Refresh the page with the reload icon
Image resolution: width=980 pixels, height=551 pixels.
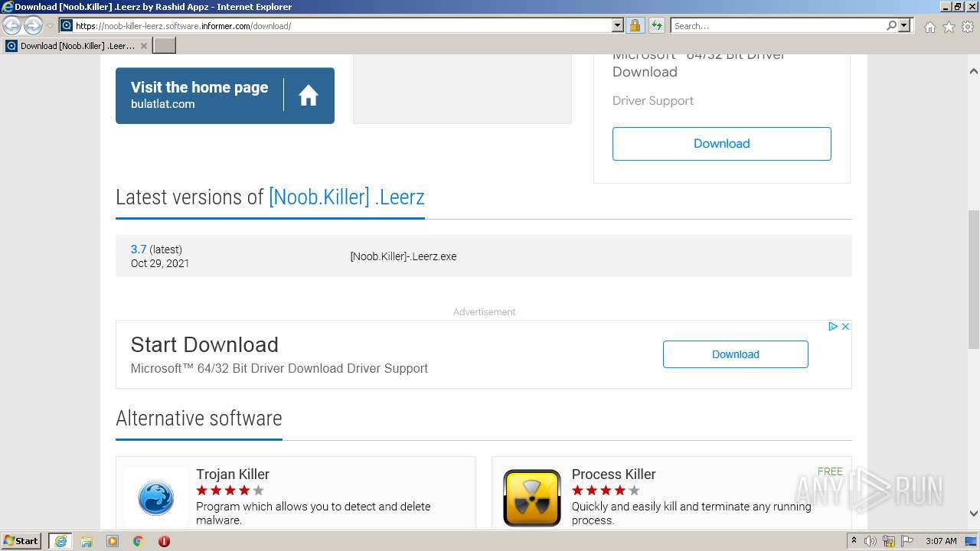[x=656, y=26]
